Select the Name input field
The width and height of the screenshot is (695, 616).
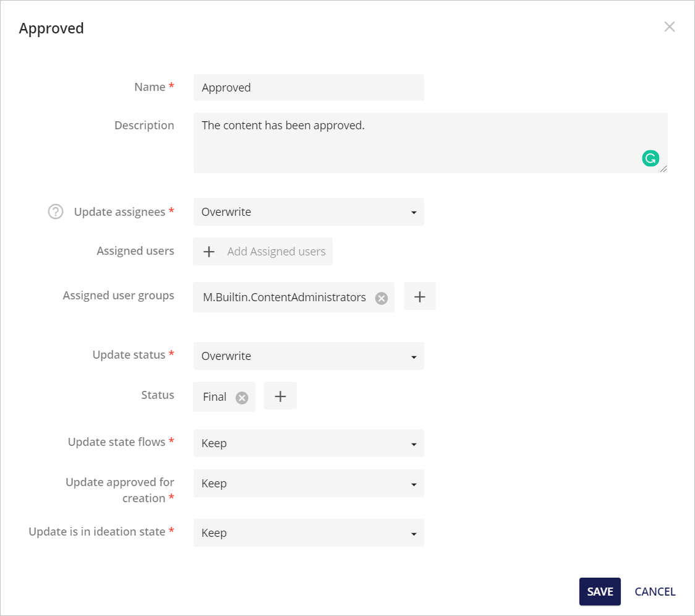point(309,87)
